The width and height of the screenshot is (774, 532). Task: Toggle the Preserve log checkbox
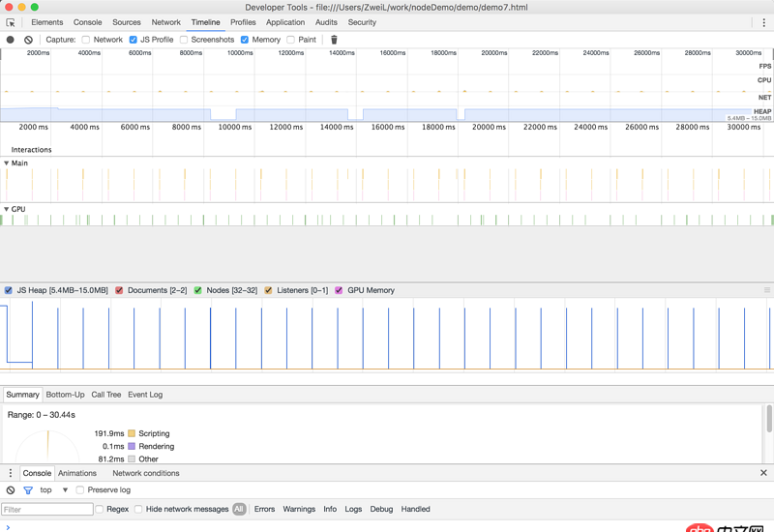click(x=80, y=490)
